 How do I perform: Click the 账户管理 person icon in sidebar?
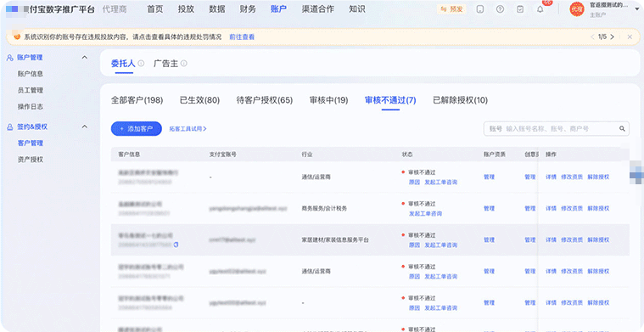pos(10,58)
